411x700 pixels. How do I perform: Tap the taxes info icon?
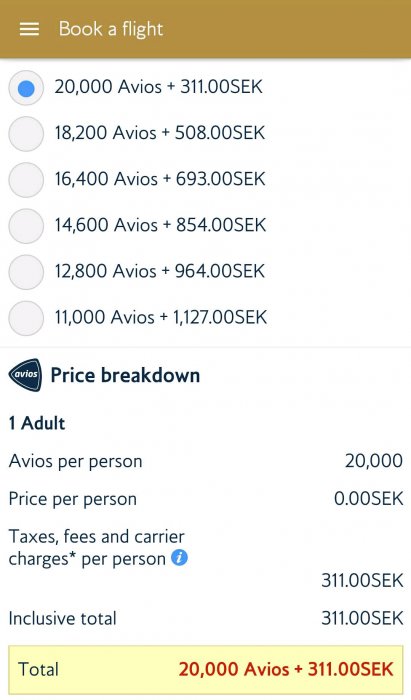[x=179, y=558]
